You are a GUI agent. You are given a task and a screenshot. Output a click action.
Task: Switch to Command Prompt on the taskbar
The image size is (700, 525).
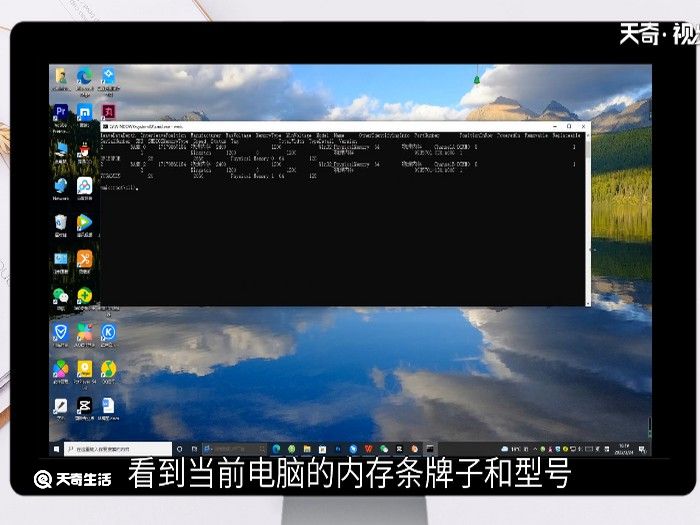pyautogui.click(x=430, y=449)
